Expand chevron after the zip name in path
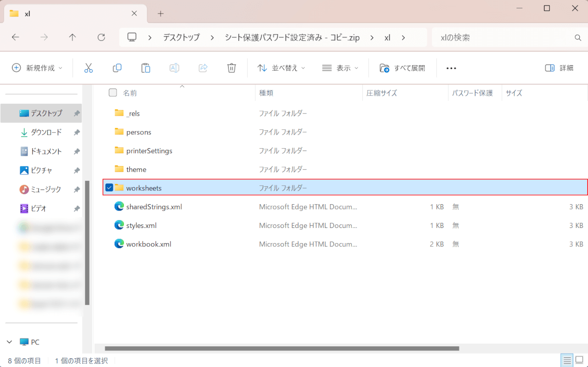Screen dimensions: 588x367 click(372, 38)
